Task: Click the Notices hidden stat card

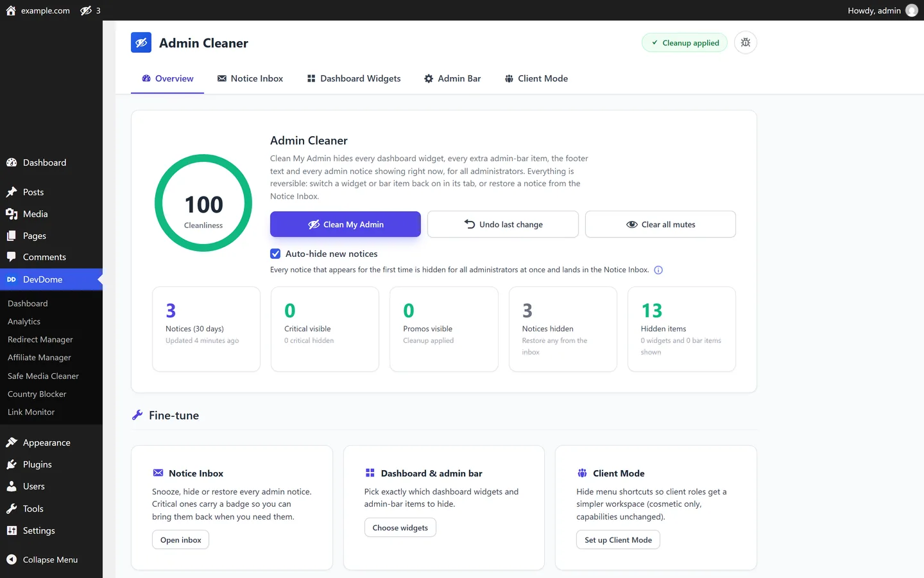Action: pyautogui.click(x=563, y=329)
